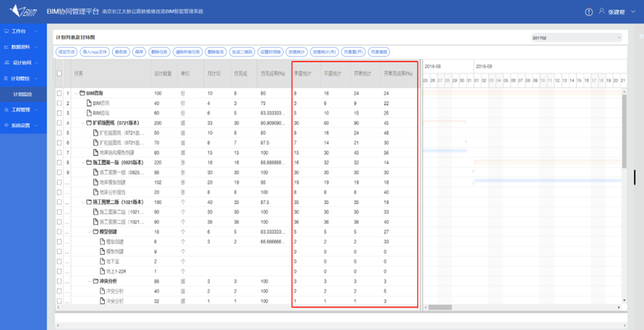Open the 数据资料 sidebar menu
Screen dimensions: 644x330
tap(23, 47)
